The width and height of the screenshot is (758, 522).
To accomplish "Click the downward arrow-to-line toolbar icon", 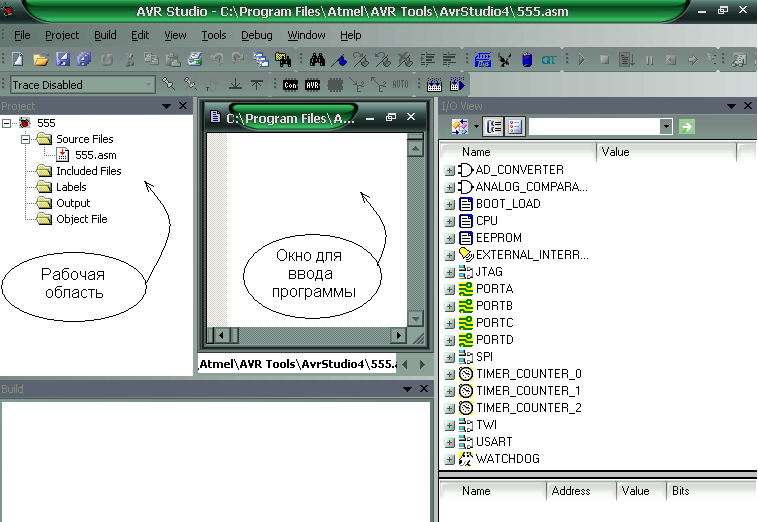I will pyautogui.click(x=235, y=85).
